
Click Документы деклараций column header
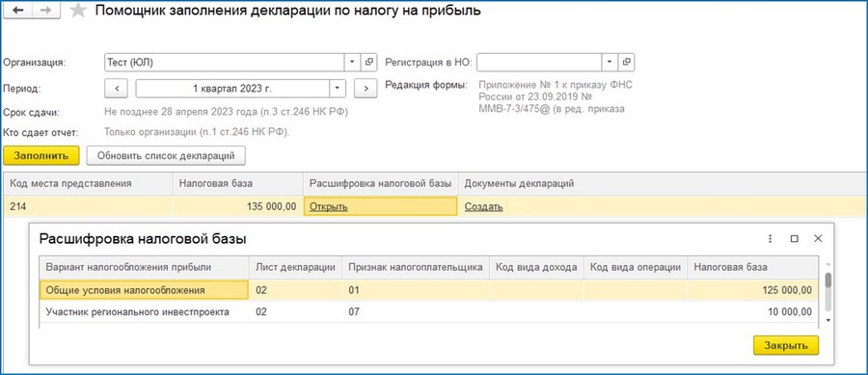coord(662,183)
